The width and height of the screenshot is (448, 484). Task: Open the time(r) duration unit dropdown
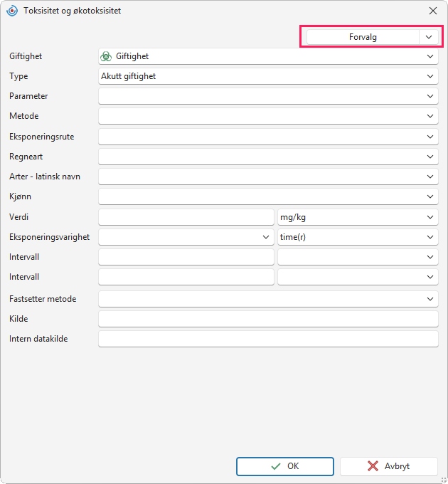[358, 237]
